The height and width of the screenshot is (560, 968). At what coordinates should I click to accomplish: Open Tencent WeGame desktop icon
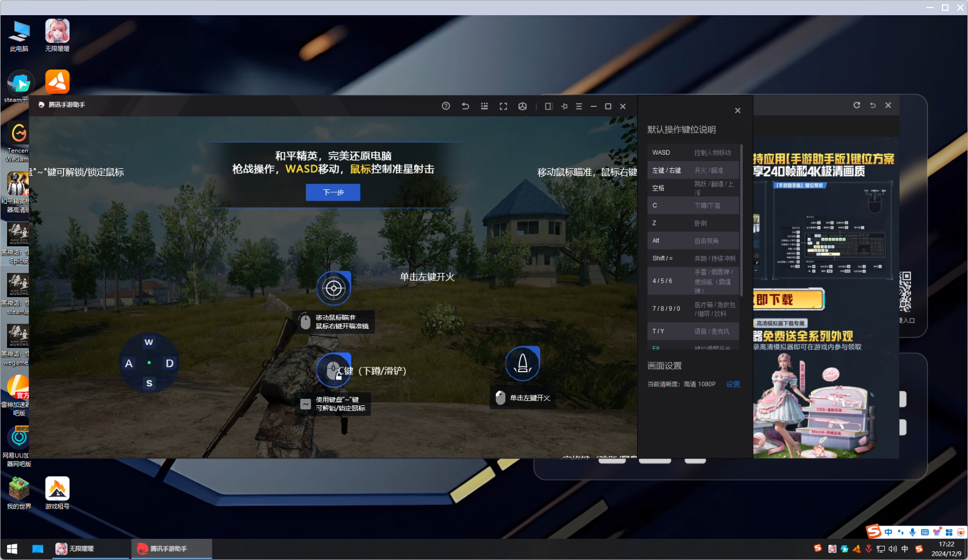[18, 142]
